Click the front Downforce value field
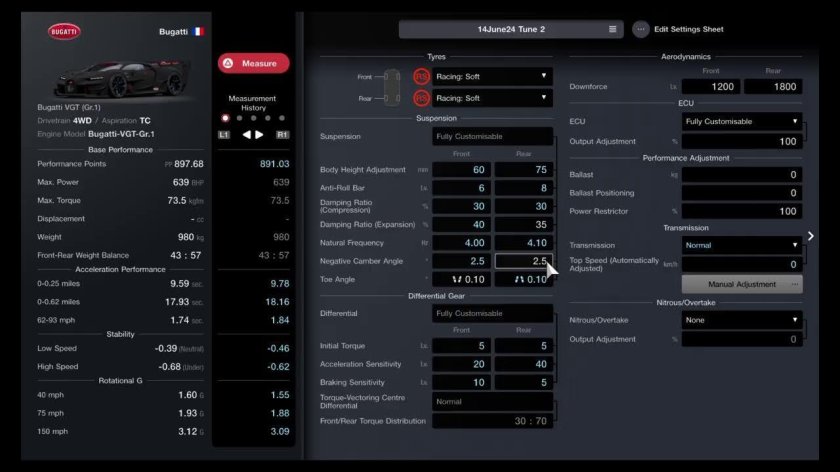This screenshot has height=472, width=840. [x=711, y=87]
